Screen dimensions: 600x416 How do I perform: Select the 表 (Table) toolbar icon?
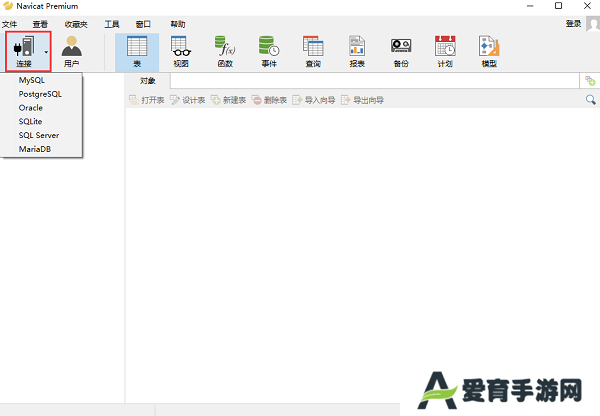[137, 52]
